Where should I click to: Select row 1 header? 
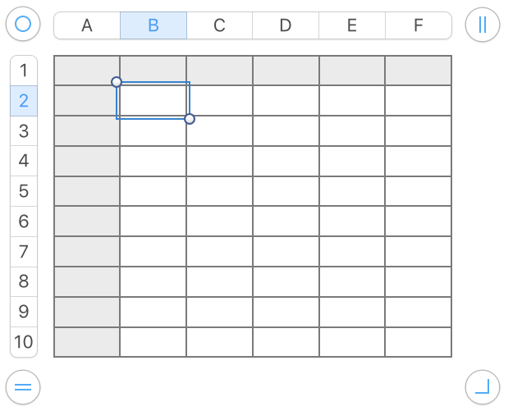pos(24,71)
